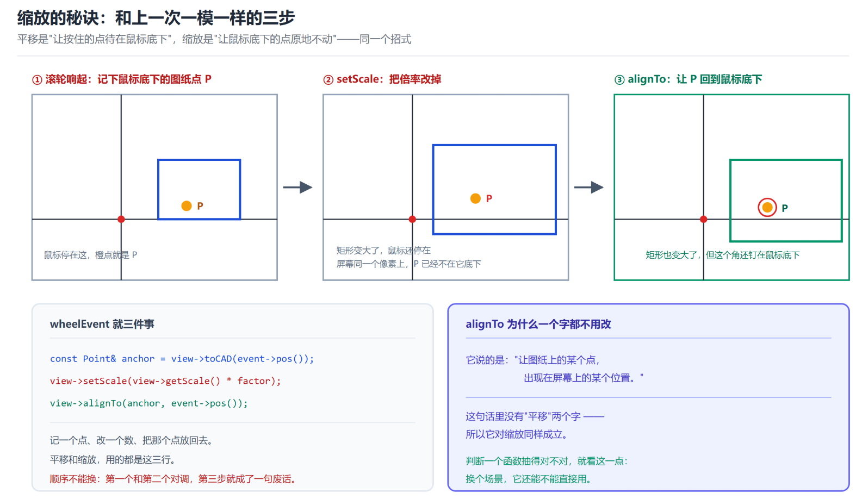The image size is (868, 499).
Task: Click the step heading "alignTo：让 P 回到鼠标底下"
Action: tap(689, 79)
